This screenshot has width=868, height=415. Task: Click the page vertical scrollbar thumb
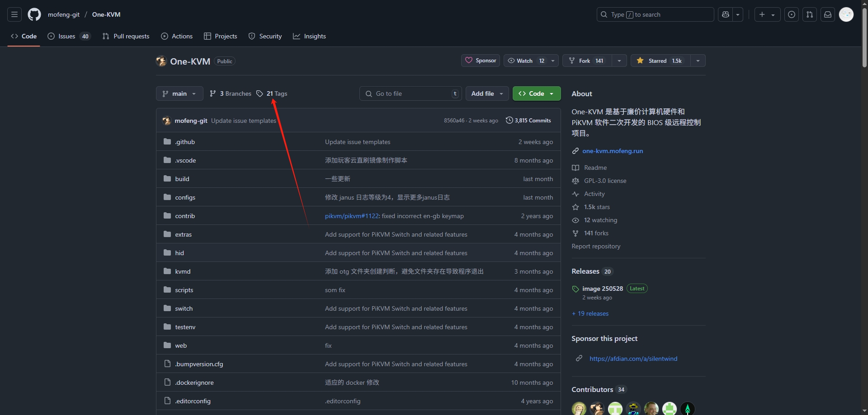864,38
